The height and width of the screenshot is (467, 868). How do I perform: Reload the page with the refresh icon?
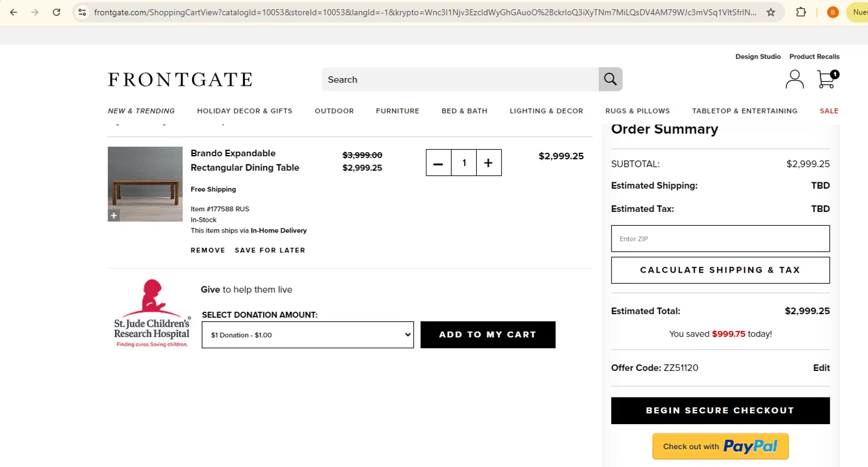(56, 12)
